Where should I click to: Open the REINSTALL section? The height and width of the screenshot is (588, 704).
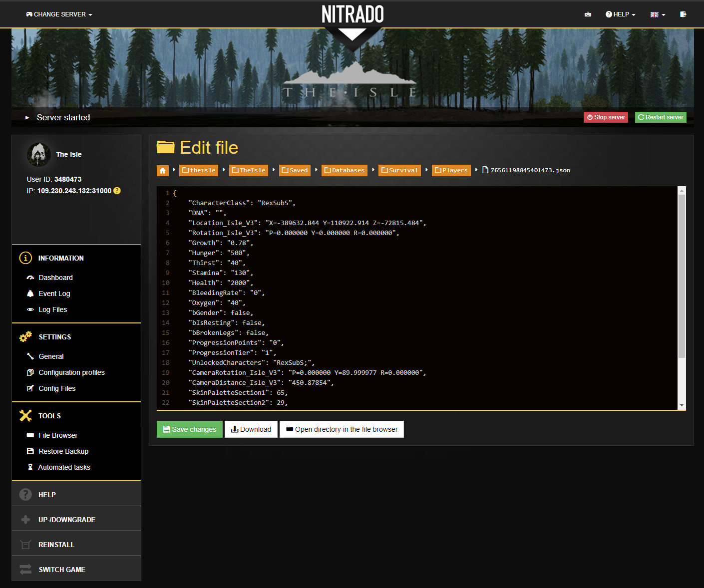[76, 544]
